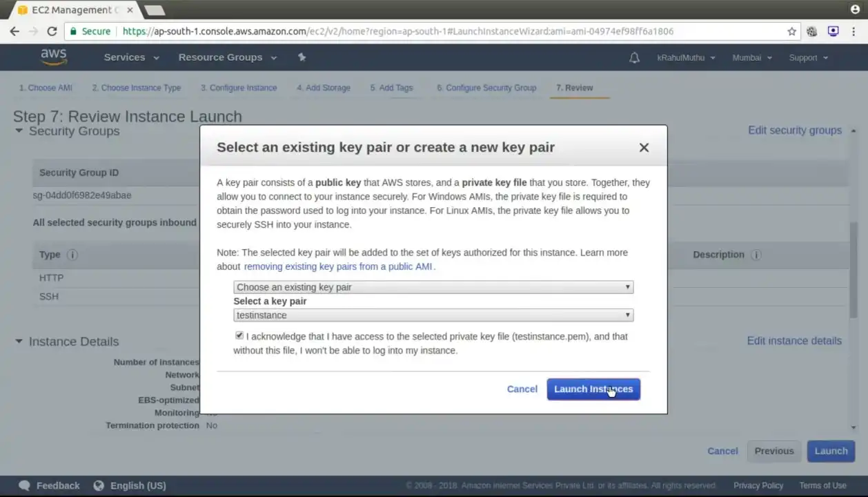The width and height of the screenshot is (868, 497).
Task: Open the Mumbai region dropdown
Action: pos(752,58)
